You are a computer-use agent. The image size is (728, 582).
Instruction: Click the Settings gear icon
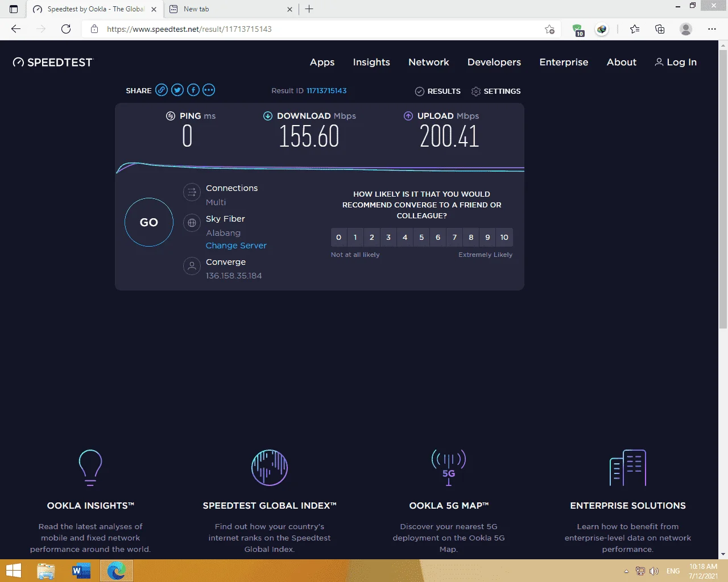coord(476,92)
